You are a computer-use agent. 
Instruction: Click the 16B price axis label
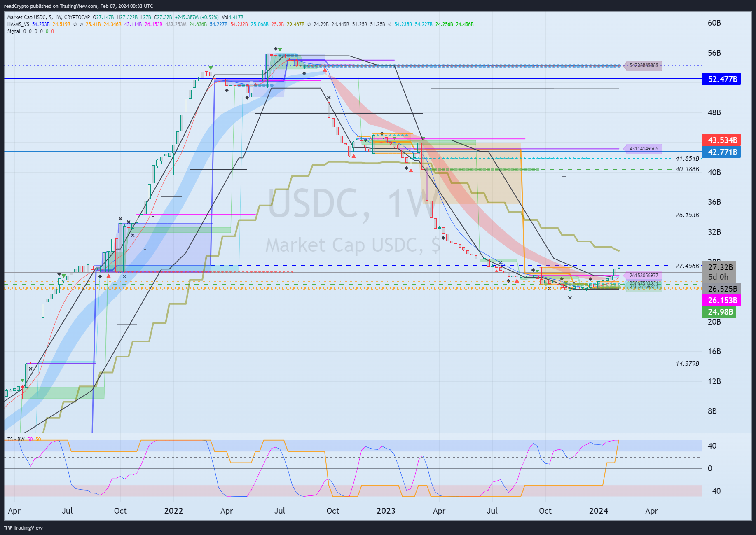click(714, 351)
